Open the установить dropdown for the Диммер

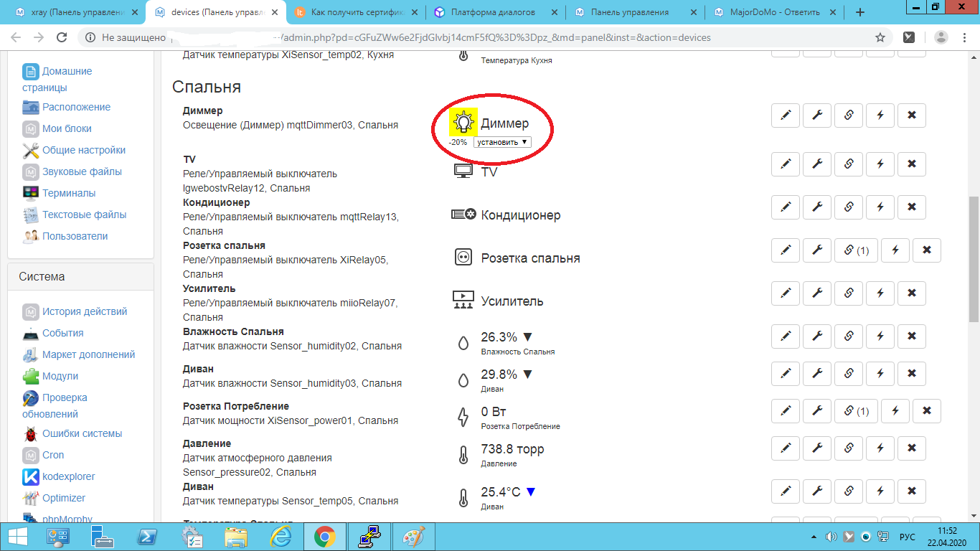tap(502, 141)
